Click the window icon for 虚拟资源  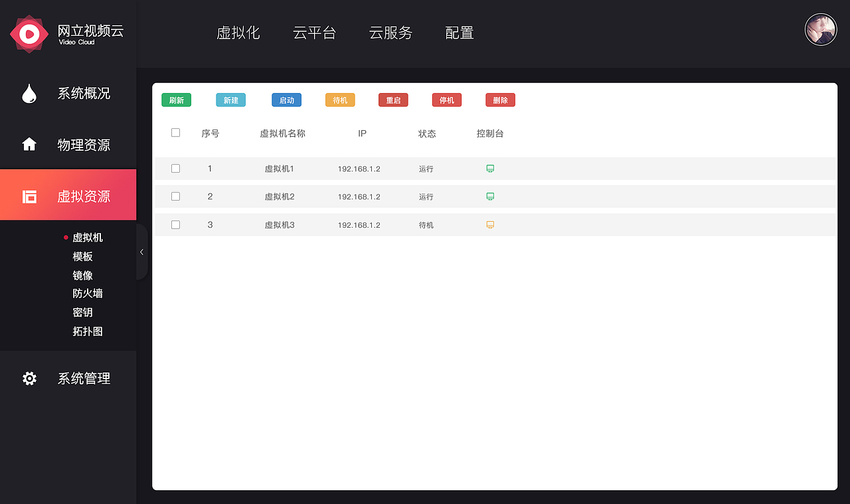click(29, 197)
